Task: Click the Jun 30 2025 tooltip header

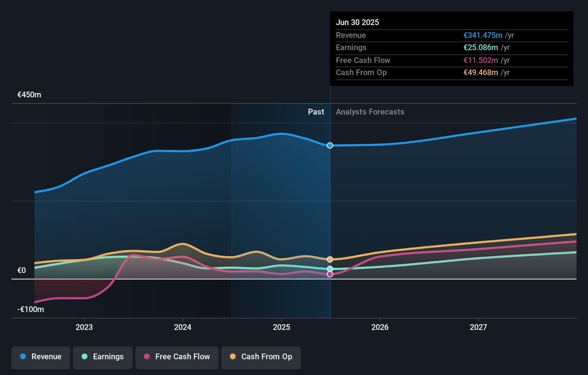Action: pos(357,22)
